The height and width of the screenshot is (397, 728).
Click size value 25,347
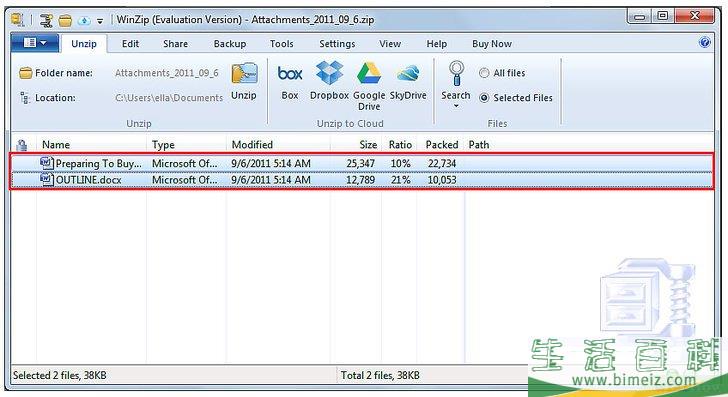pos(360,163)
